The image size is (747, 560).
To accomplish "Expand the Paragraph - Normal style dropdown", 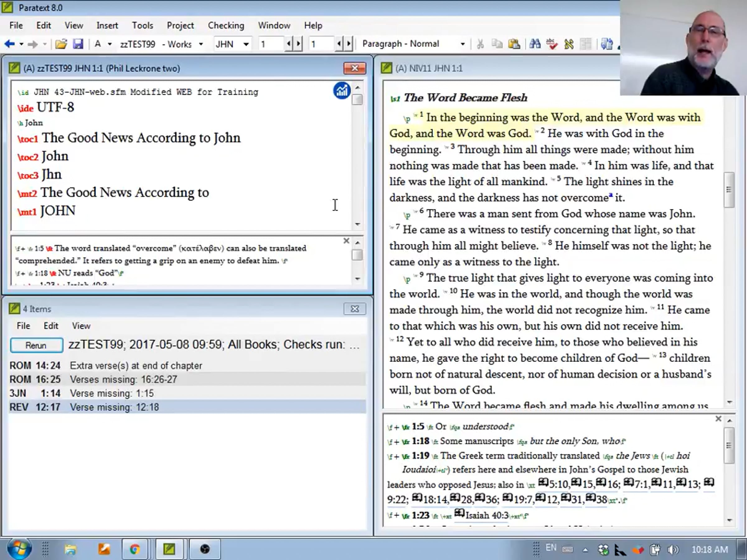I will pyautogui.click(x=462, y=44).
